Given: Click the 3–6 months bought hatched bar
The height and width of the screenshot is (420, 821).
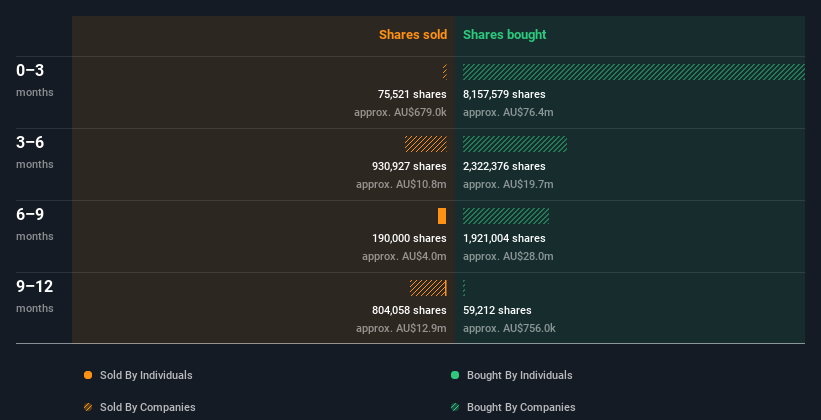Looking at the screenshot, I should 515,144.
